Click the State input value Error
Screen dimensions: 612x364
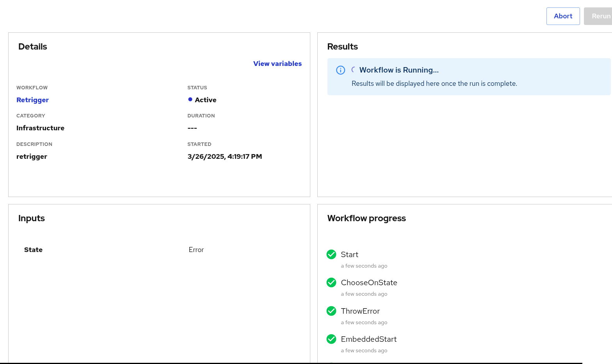point(196,250)
